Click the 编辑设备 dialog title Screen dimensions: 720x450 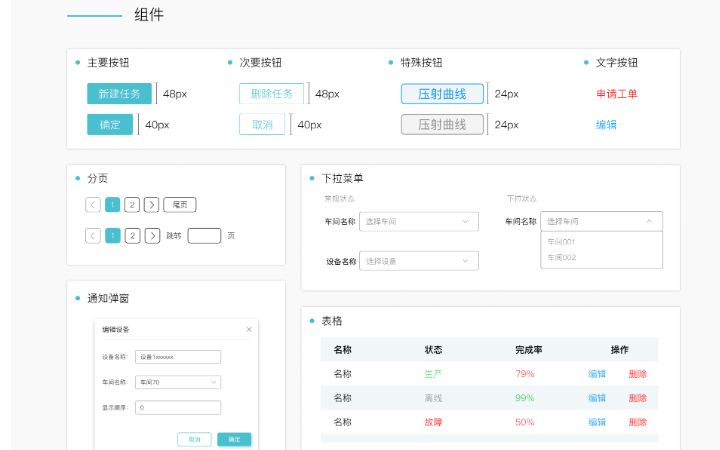116,329
